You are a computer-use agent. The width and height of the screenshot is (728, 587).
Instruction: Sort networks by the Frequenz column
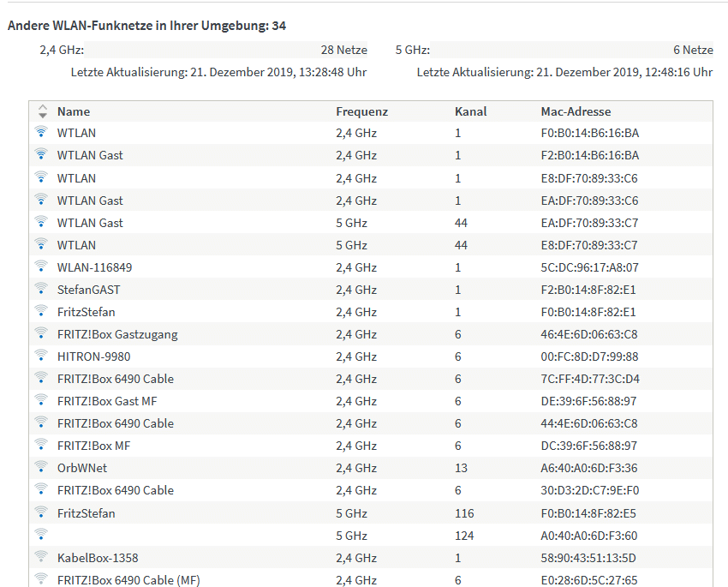(361, 111)
